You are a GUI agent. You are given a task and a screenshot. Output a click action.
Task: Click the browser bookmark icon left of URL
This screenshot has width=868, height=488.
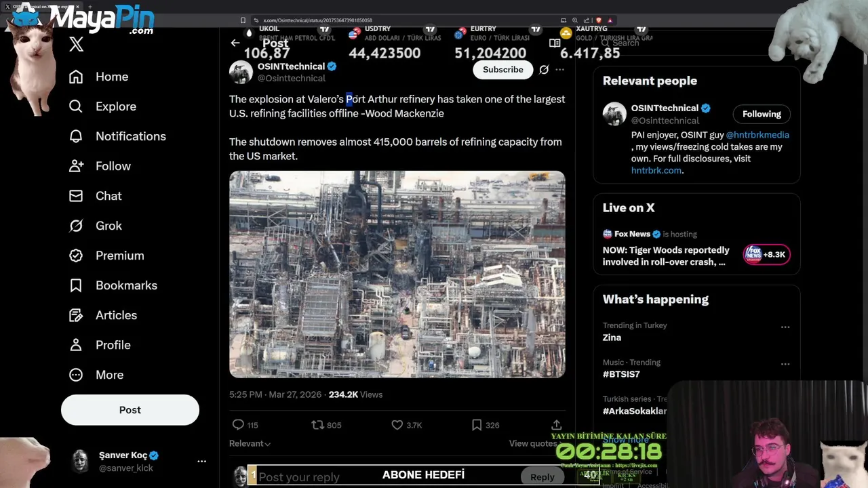(243, 20)
